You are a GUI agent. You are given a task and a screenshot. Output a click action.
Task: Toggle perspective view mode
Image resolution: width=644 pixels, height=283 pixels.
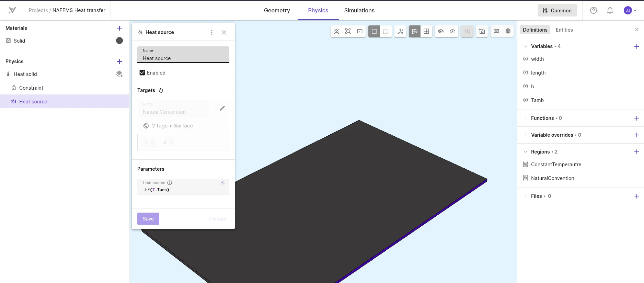(415, 31)
